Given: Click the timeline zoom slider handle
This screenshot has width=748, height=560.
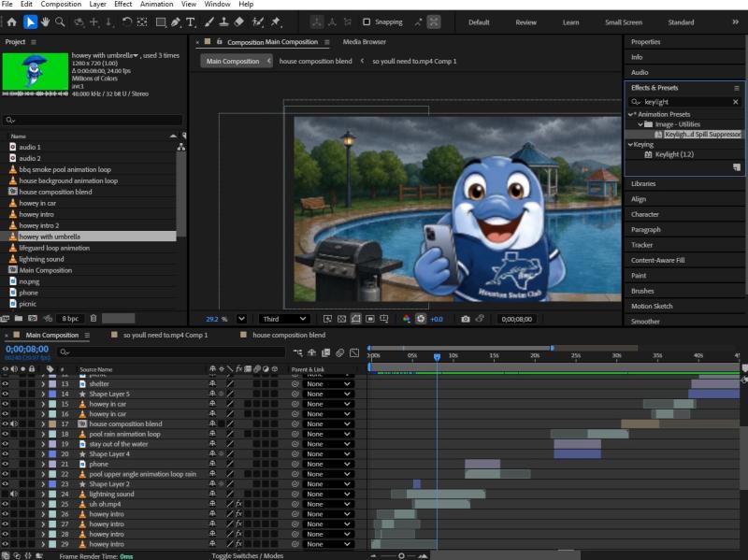Looking at the screenshot, I should point(401,555).
